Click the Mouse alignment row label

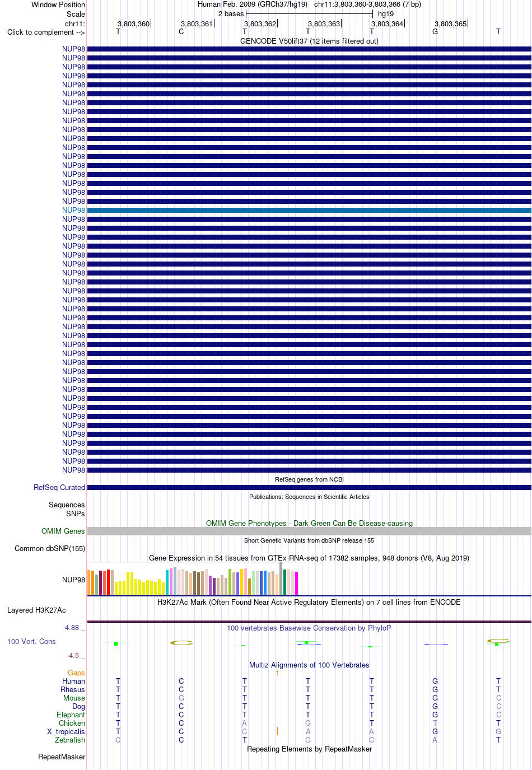pyautogui.click(x=74, y=698)
